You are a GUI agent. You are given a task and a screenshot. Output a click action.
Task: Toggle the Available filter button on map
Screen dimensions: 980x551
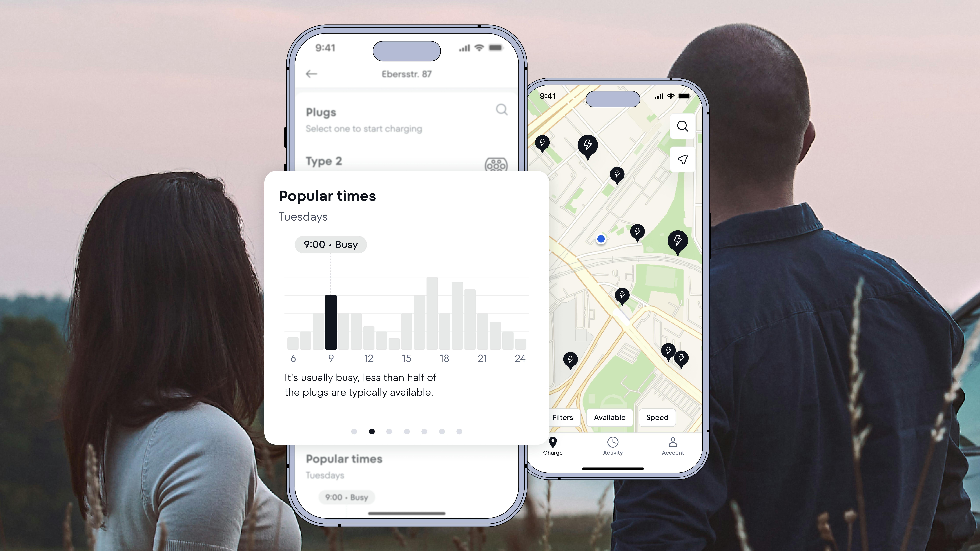click(608, 417)
